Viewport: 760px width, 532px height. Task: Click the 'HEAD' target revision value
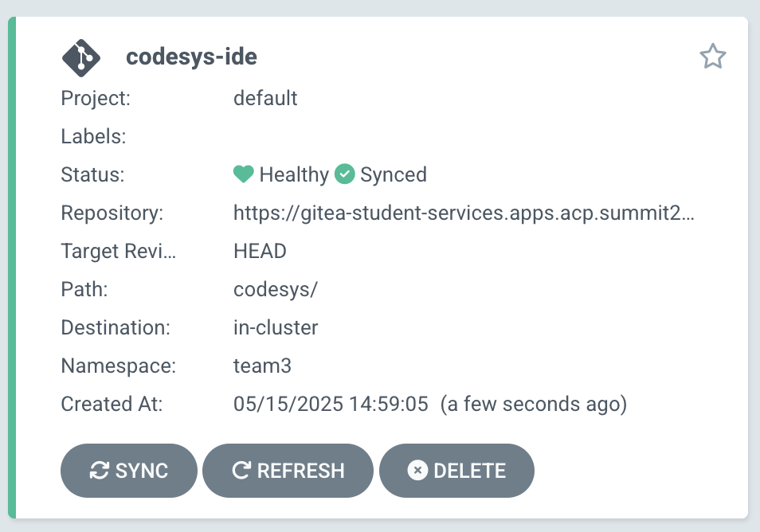click(x=260, y=252)
